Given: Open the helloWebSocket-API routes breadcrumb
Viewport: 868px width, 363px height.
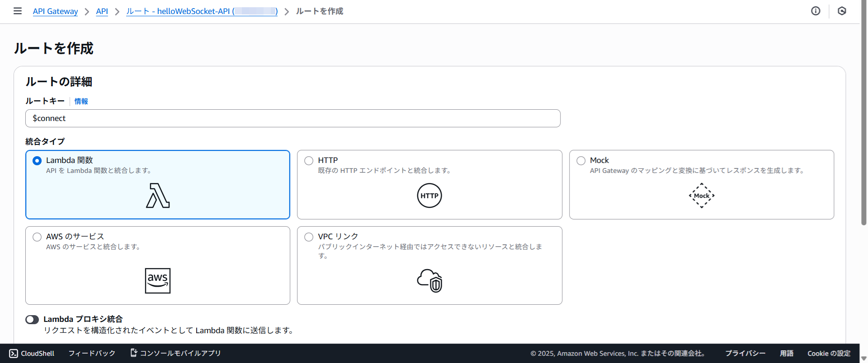Looking at the screenshot, I should pos(202,11).
